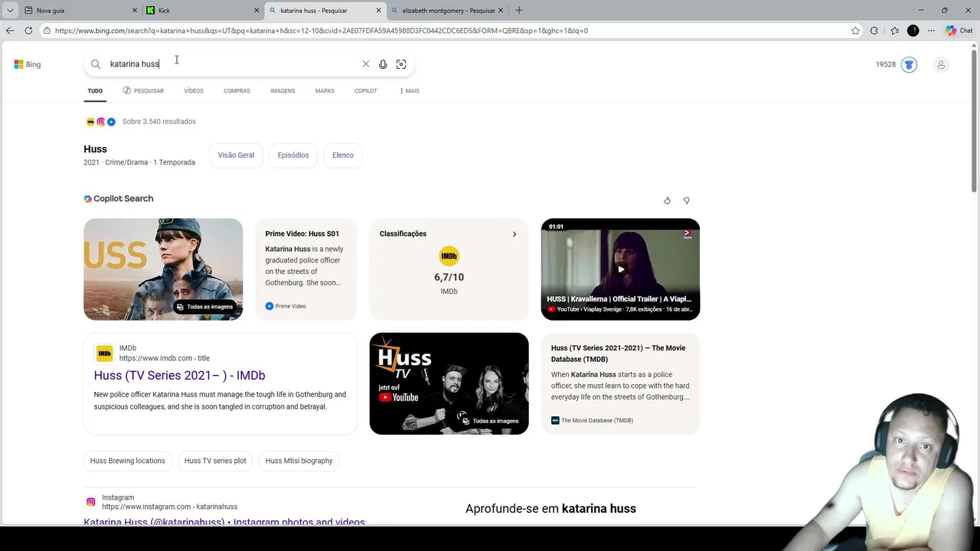Open visual search camera icon
The height and width of the screenshot is (551, 980).
401,64
